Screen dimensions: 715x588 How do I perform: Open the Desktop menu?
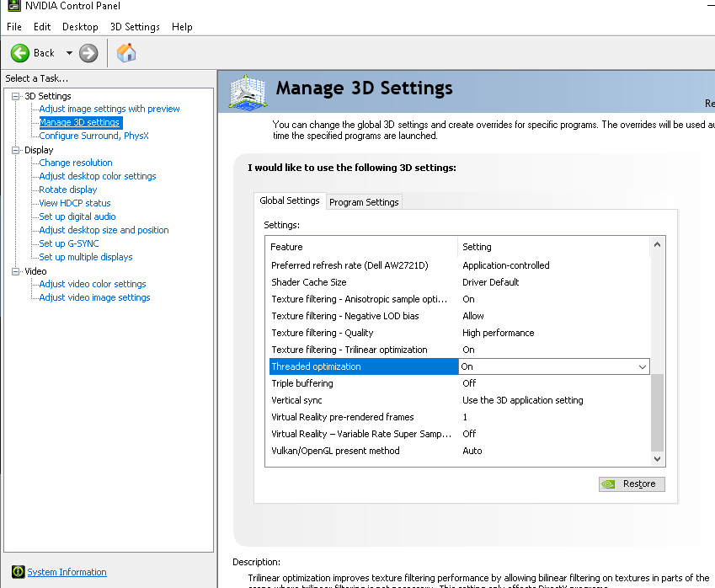pyautogui.click(x=80, y=27)
